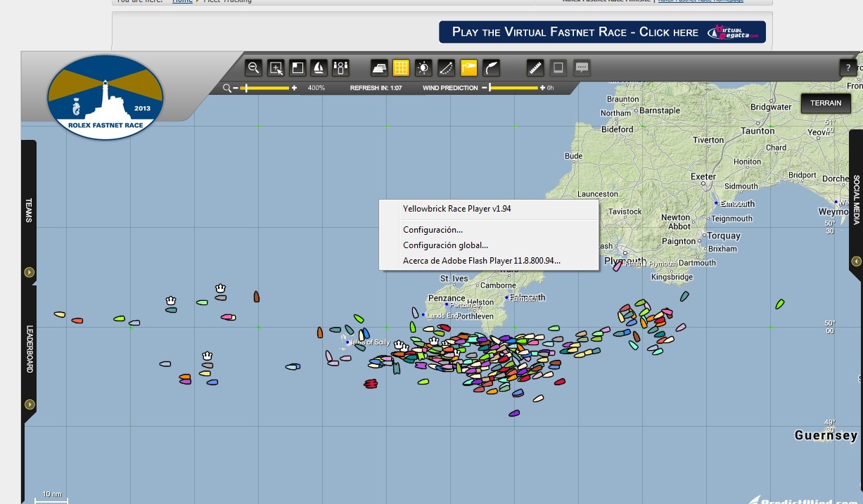Image resolution: width=863 pixels, height=504 pixels.
Task: Toggle the dotted route line display
Action: pyautogui.click(x=446, y=68)
